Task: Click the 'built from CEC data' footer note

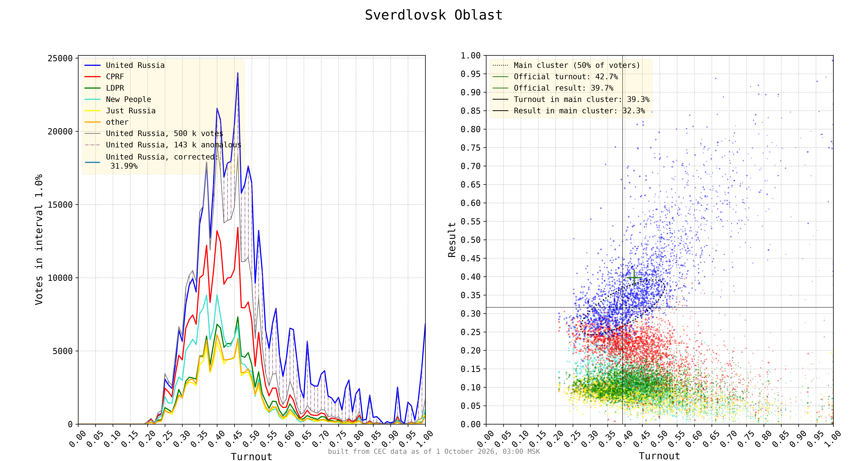Action: 434,451
